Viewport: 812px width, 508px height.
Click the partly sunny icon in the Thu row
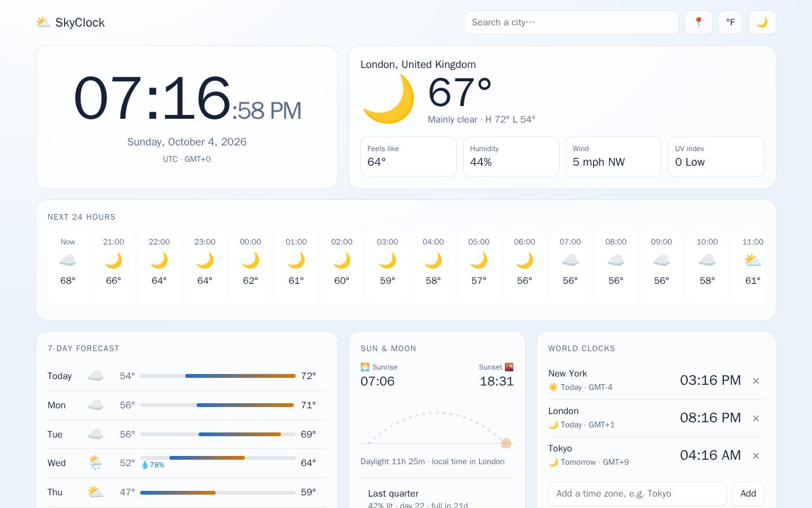click(x=95, y=492)
